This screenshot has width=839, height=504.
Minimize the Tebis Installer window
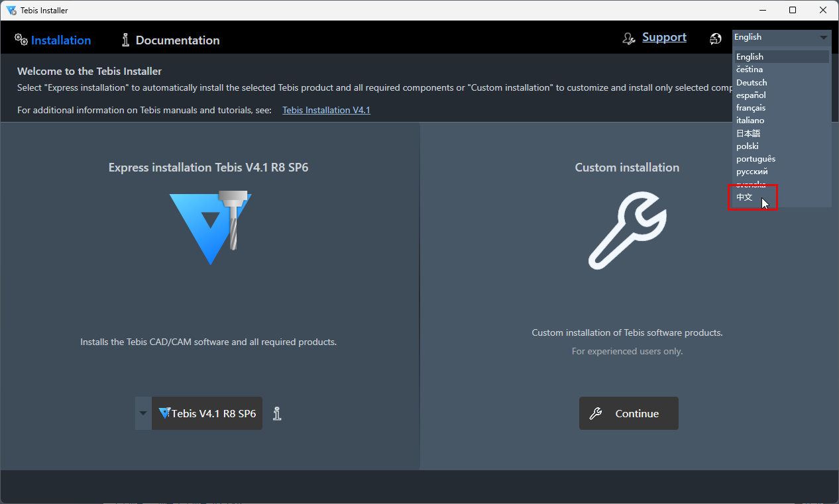[762, 10]
